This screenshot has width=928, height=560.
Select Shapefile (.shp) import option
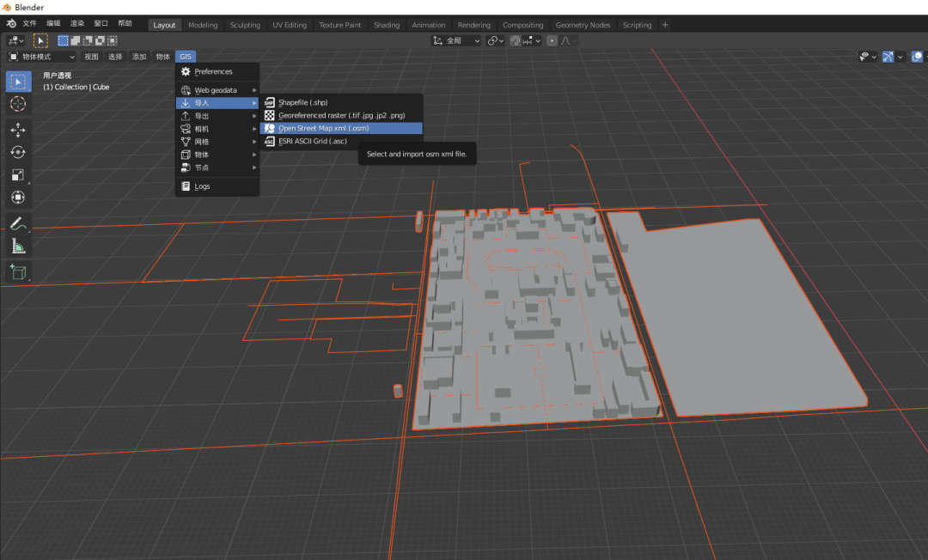click(x=302, y=102)
